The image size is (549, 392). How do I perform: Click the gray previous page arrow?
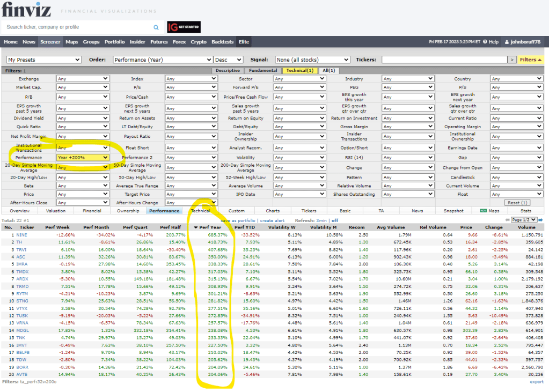508,220
